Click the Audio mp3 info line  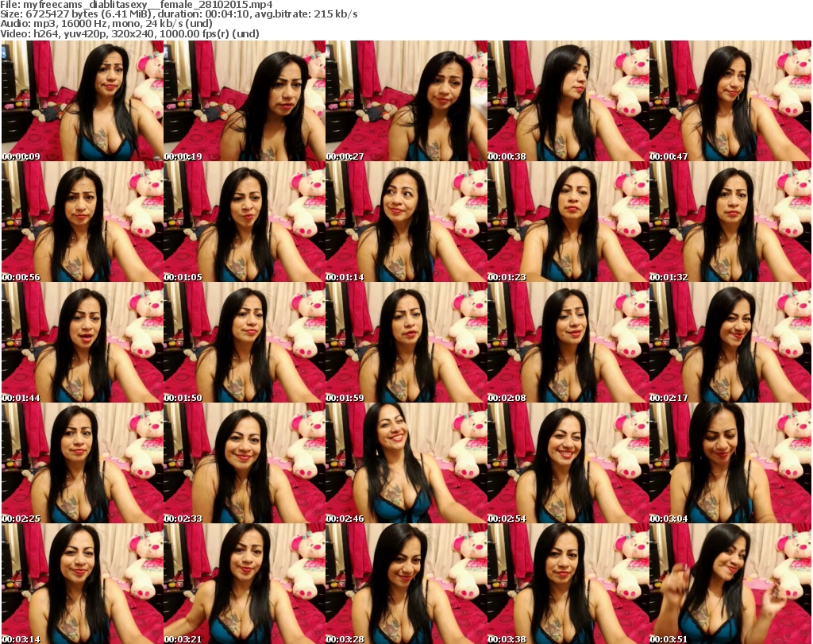[x=106, y=24]
